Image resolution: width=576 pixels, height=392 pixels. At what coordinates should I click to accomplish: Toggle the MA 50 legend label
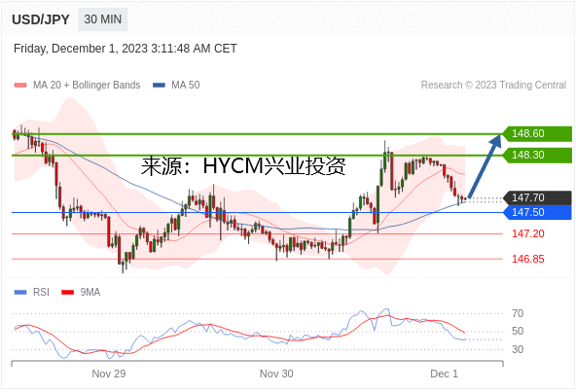tap(186, 86)
